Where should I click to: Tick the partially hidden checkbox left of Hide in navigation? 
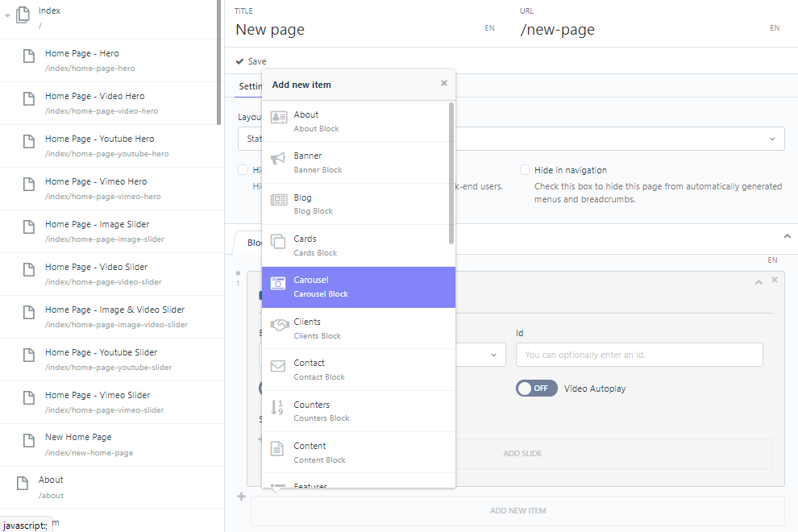pos(243,170)
